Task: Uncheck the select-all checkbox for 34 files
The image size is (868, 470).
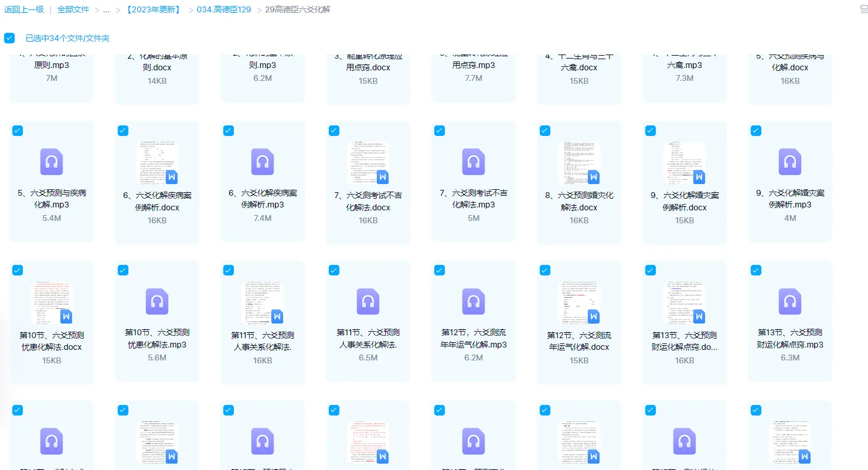Action: 9,38
